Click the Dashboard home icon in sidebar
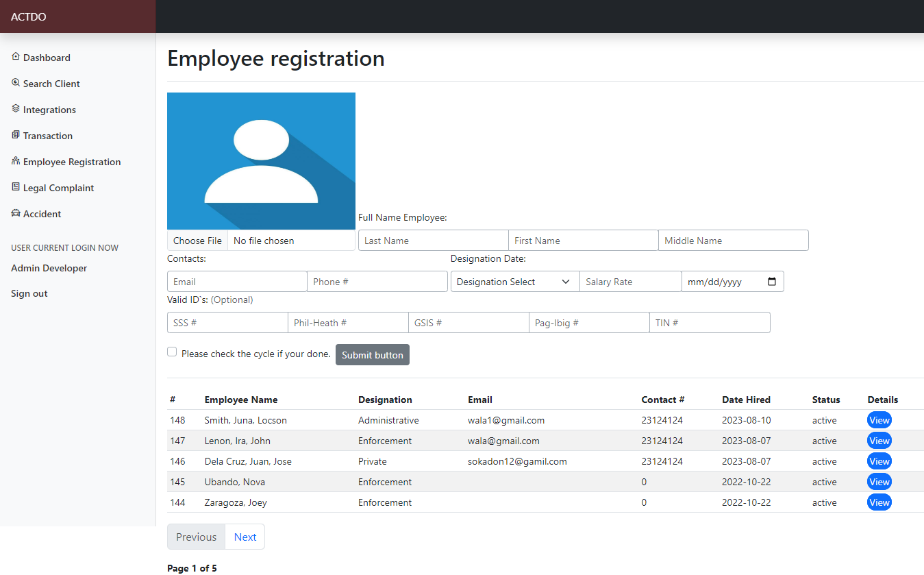924x575 pixels. 16,57
